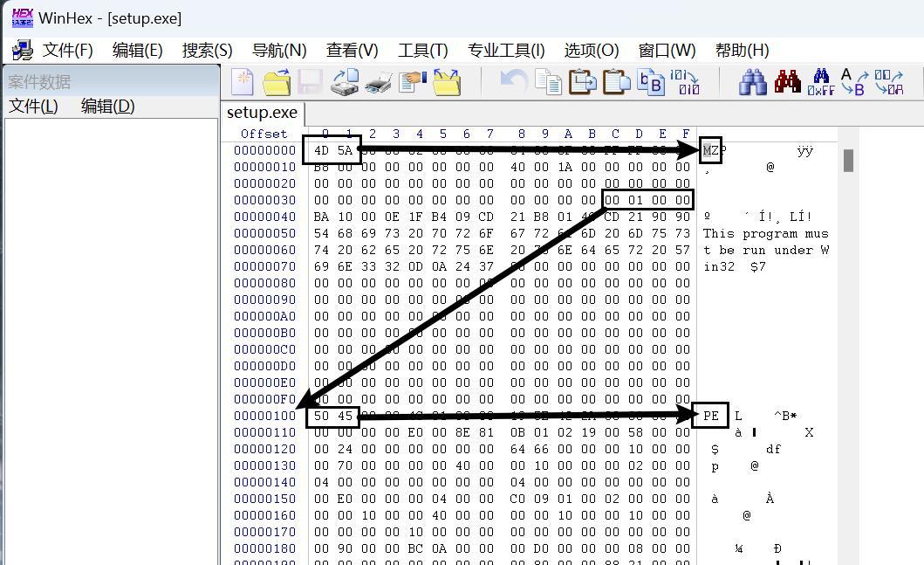Open 编辑(D) in the case data panel
The image size is (924, 565).
coord(107,107)
